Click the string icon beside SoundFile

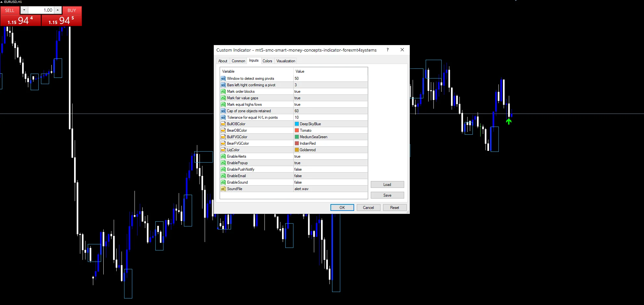pos(223,189)
